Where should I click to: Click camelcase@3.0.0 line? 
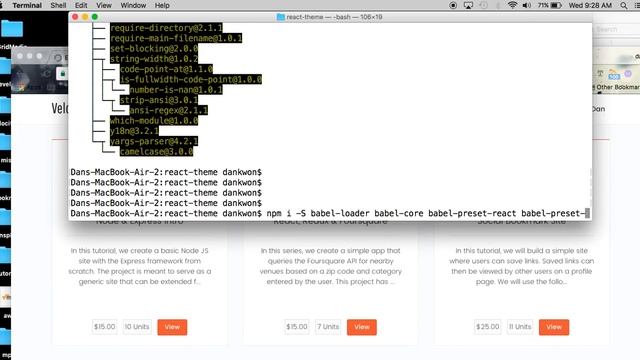click(156, 151)
